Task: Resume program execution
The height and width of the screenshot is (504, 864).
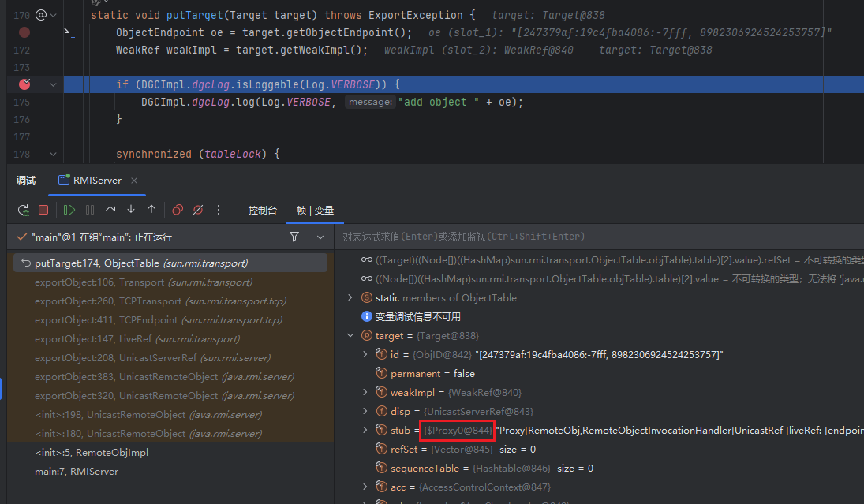Action: tap(69, 210)
